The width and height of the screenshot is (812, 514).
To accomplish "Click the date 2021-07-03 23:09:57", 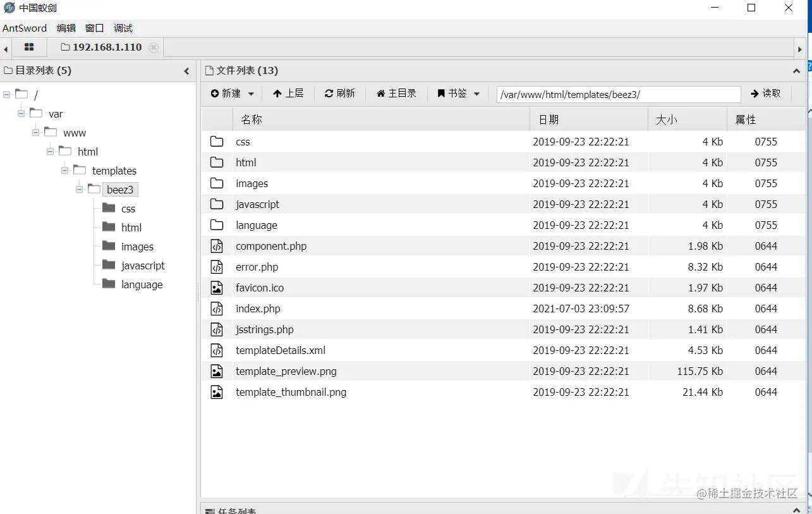I will [581, 309].
